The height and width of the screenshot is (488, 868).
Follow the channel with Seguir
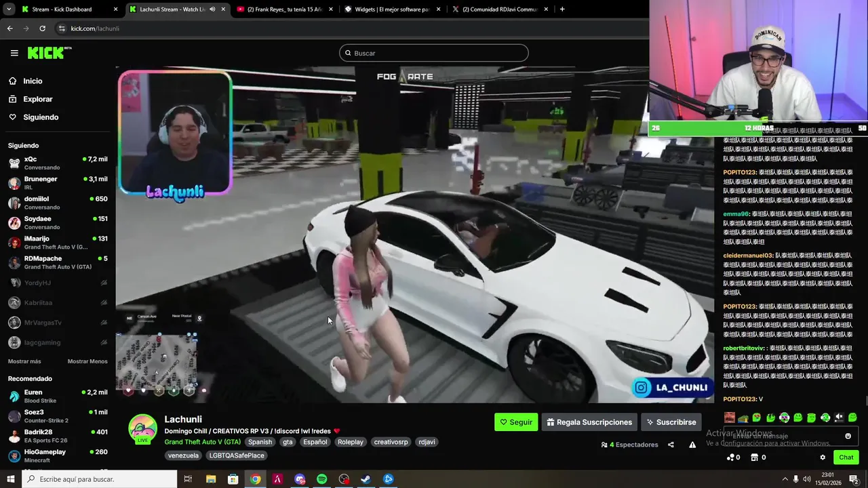(516, 422)
